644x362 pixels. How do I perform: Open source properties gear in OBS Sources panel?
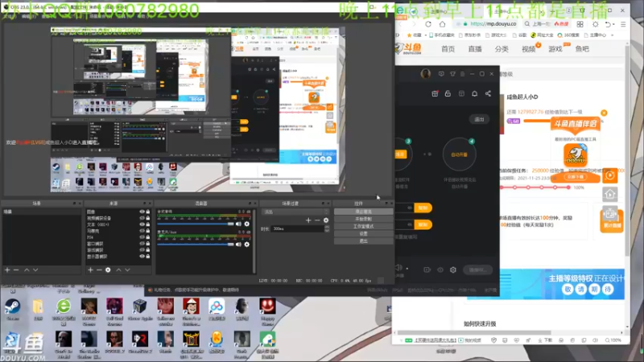(x=108, y=270)
